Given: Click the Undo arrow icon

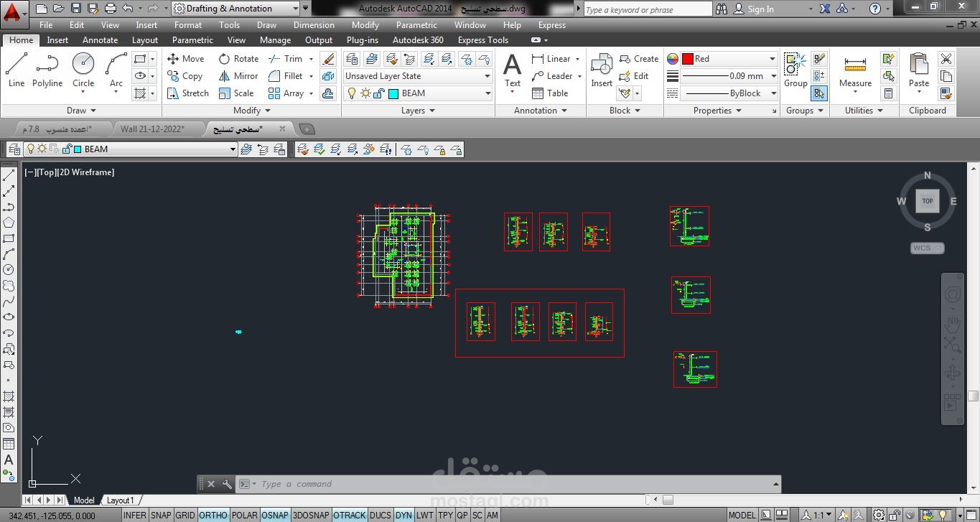Looking at the screenshot, I should click(x=128, y=9).
